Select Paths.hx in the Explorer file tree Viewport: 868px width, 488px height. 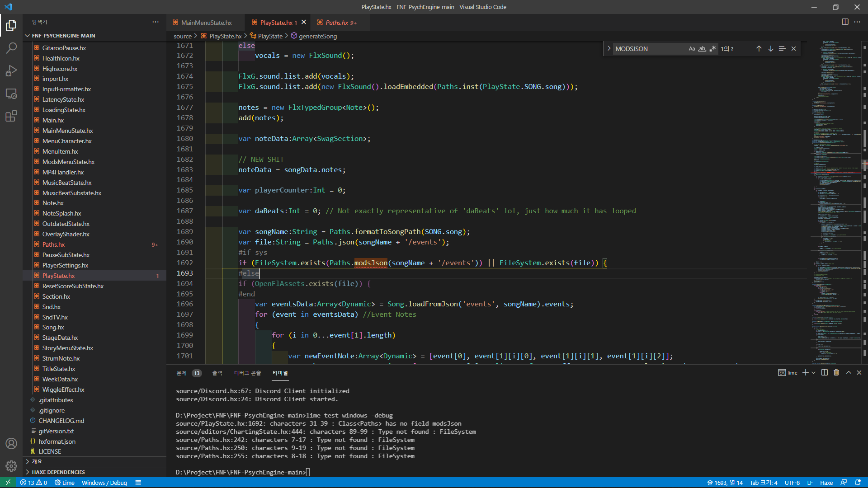[53, 244]
